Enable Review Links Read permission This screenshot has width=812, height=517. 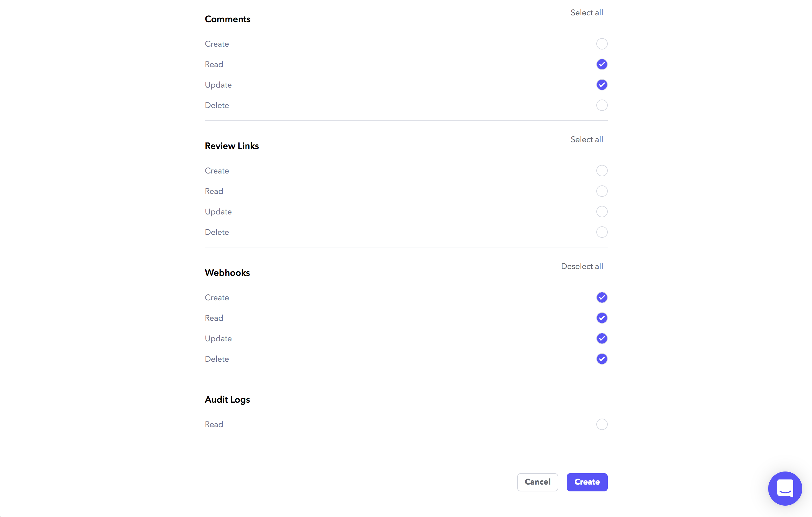(x=601, y=191)
